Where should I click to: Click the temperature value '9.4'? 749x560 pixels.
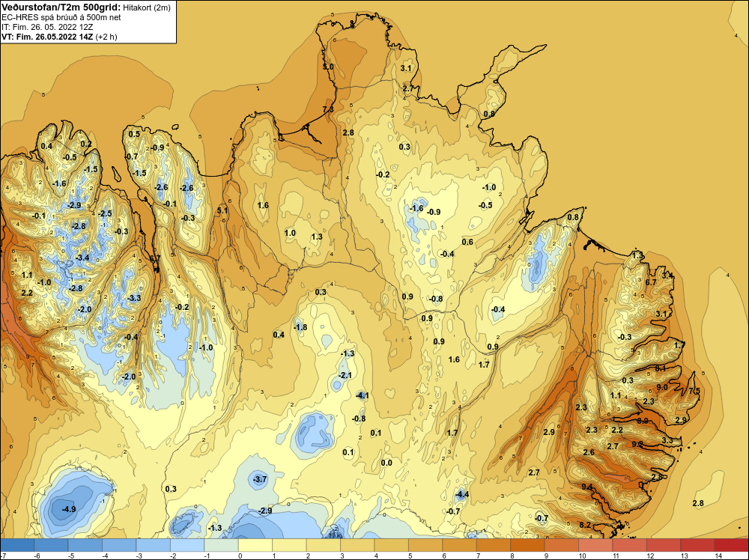(587, 487)
